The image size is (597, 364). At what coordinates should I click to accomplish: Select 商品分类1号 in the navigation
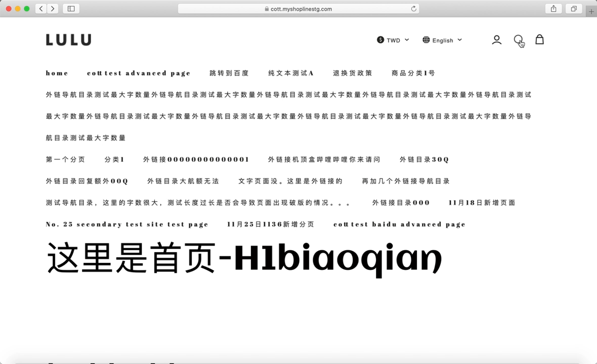coord(413,73)
